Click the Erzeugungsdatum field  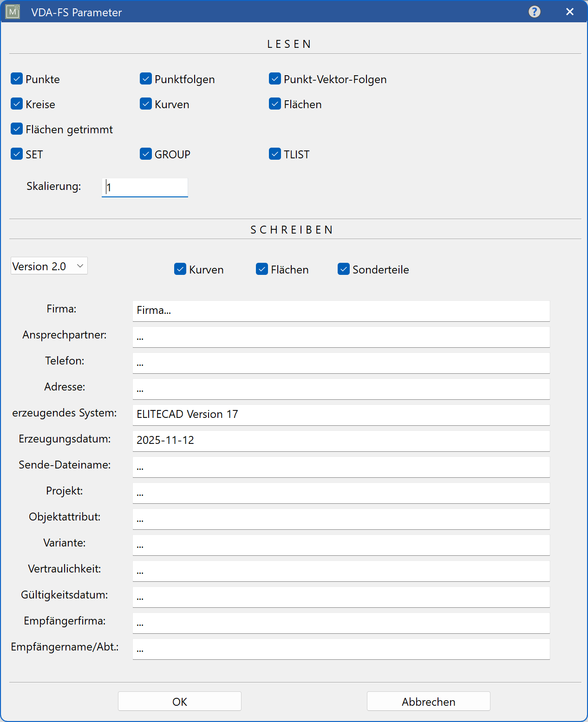point(341,441)
